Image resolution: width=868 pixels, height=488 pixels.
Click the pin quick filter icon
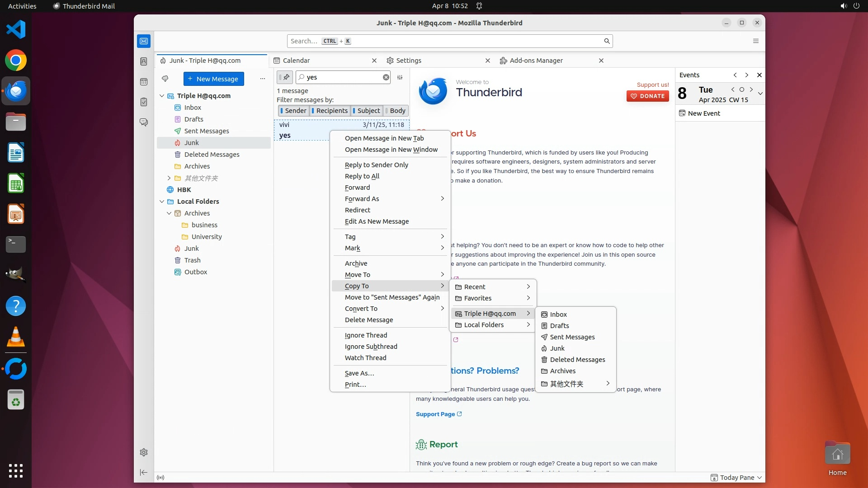click(285, 77)
